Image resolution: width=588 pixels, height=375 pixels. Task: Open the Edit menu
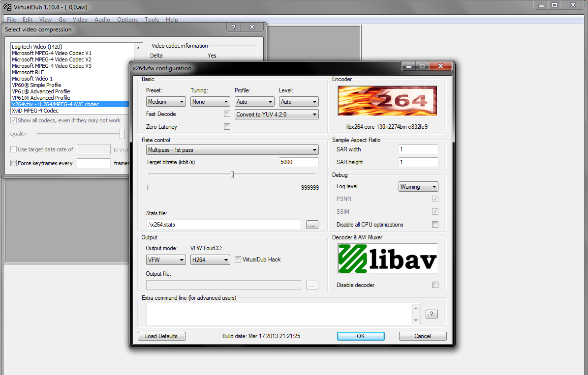(28, 20)
